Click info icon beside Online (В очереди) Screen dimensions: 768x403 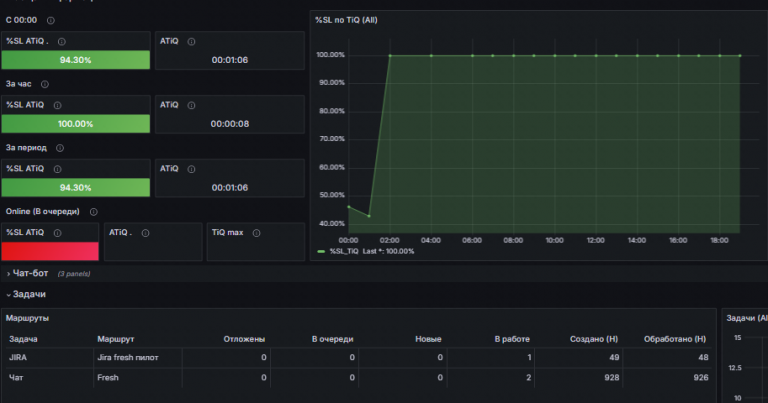[x=94, y=212]
